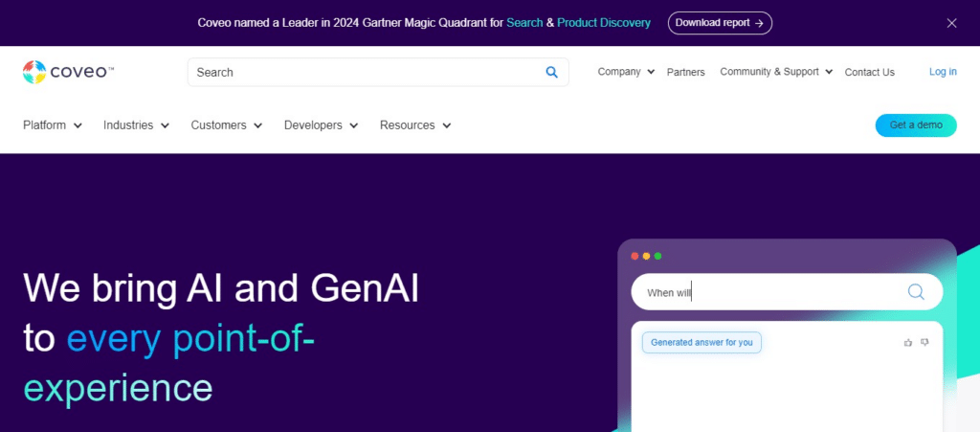Image resolution: width=980 pixels, height=432 pixels.
Task: Expand the Platform dropdown menu
Action: click(53, 125)
